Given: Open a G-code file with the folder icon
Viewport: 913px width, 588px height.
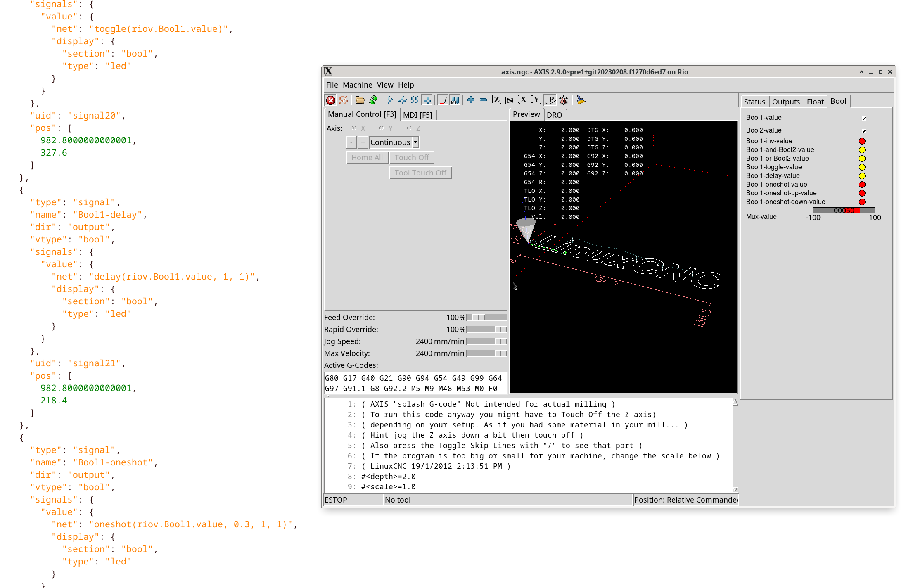Looking at the screenshot, I should tap(360, 100).
